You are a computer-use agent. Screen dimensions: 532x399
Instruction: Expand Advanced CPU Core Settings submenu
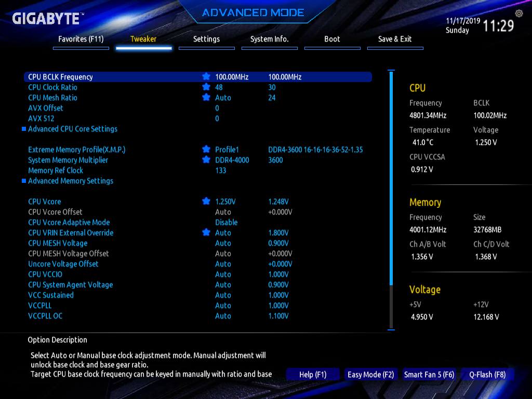(x=73, y=129)
